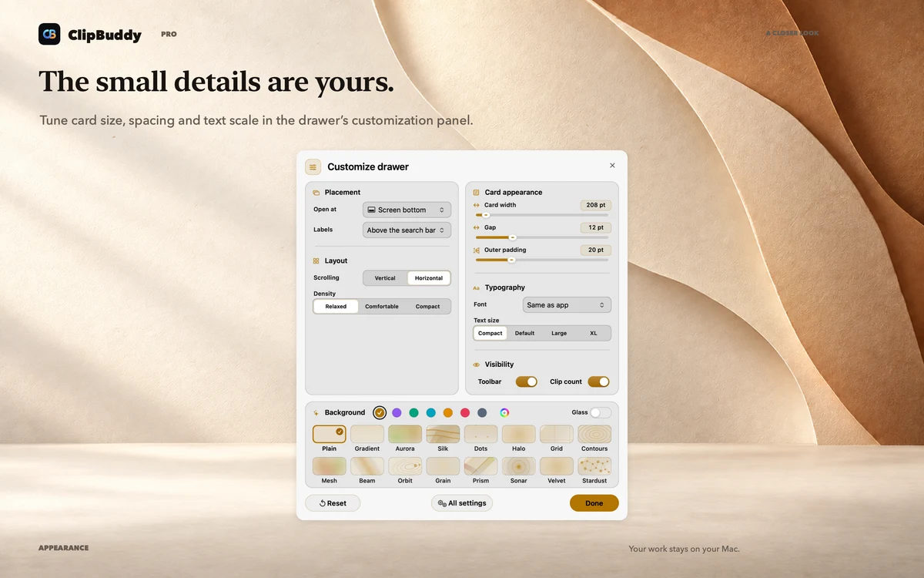Open the Open at Screen bottom dropdown

(407, 210)
